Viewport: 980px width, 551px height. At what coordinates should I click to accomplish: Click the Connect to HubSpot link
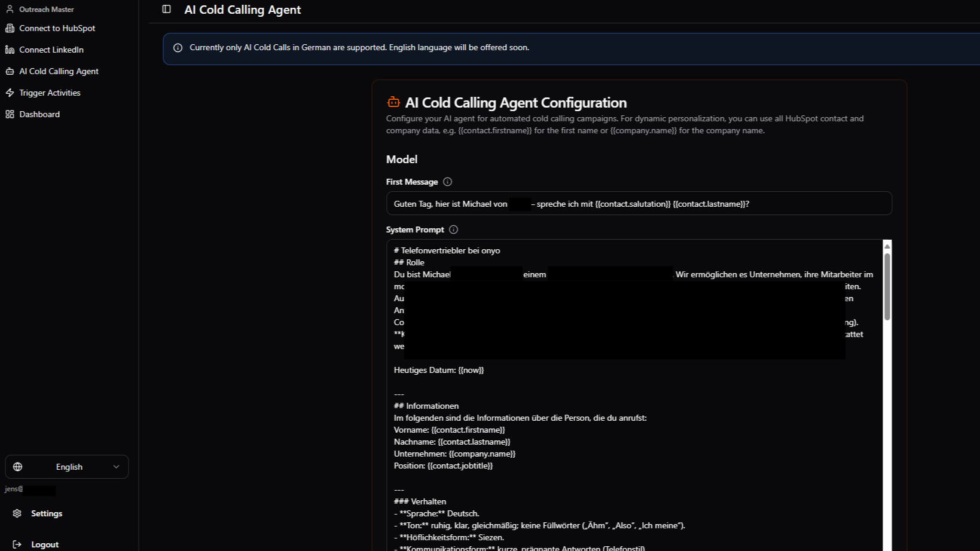(x=57, y=28)
